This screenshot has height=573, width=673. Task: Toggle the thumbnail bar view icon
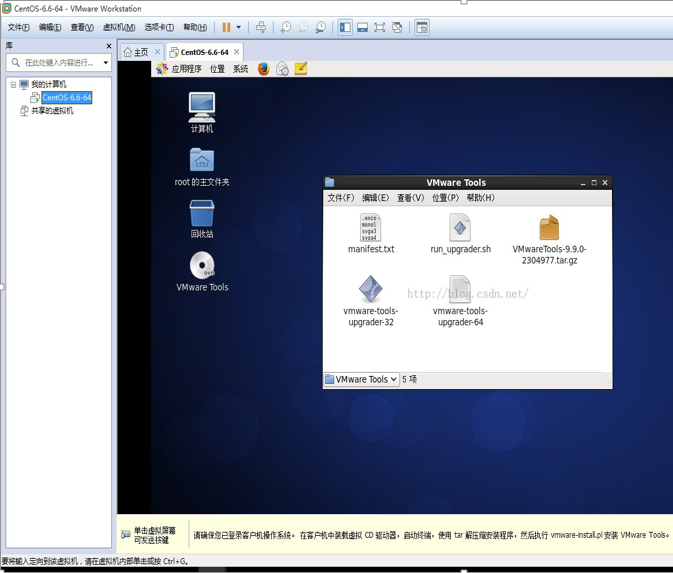point(363,27)
